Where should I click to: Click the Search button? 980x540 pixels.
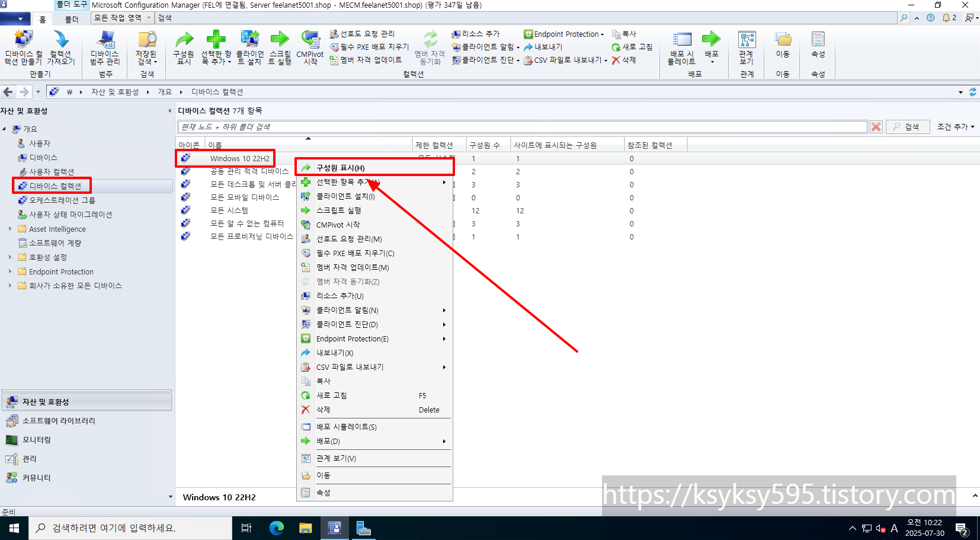[907, 127]
